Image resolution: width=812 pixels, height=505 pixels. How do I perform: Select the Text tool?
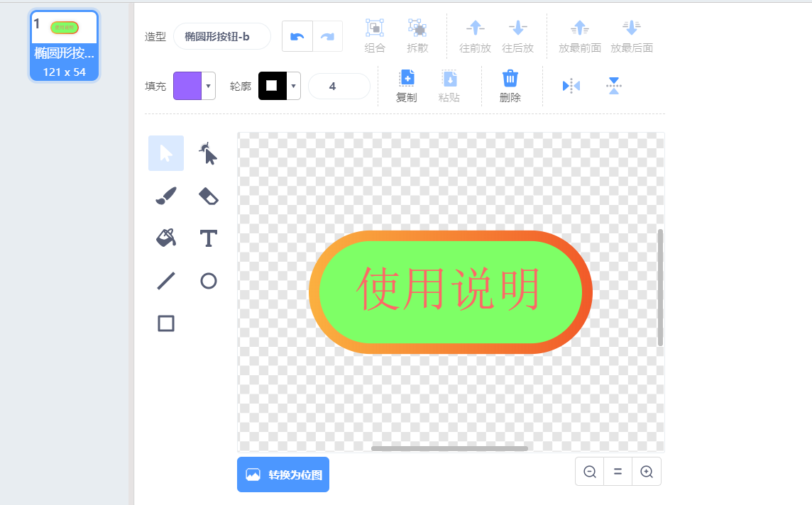[208, 238]
